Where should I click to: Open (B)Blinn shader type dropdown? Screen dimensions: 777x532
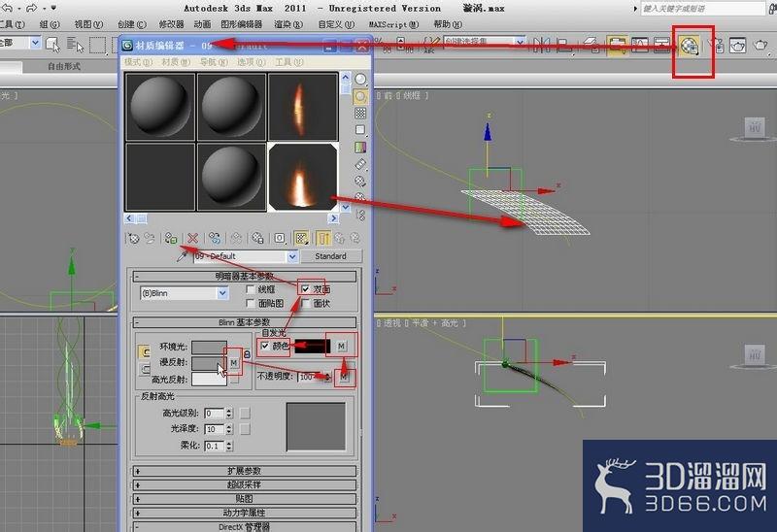click(222, 293)
